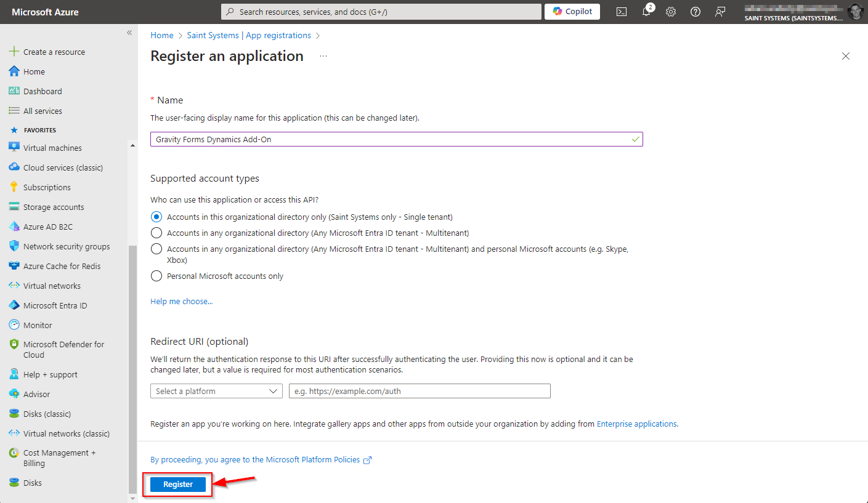868x503 pixels.
Task: Focus the application Name input field
Action: (396, 139)
